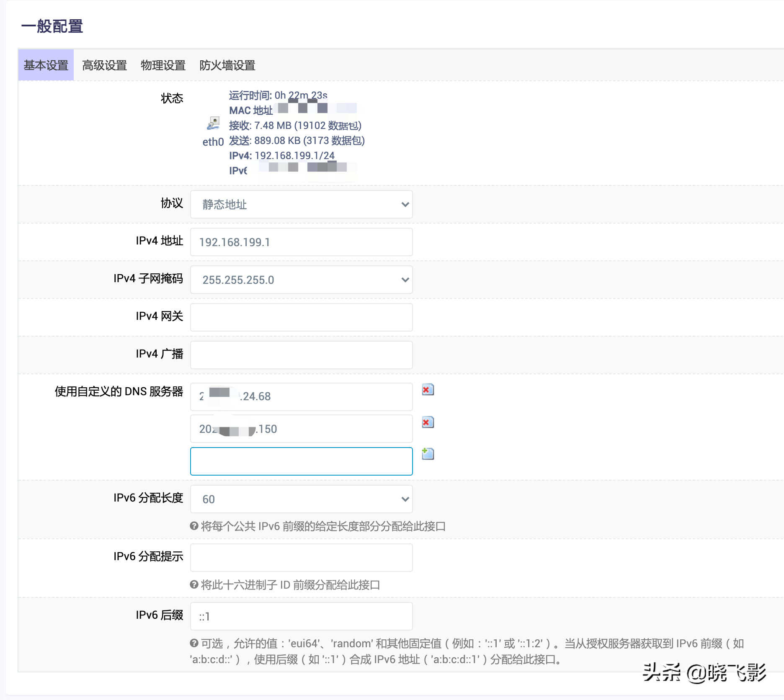
Task: Click the 使用自定义的 DNS 服务器 label
Action: (119, 391)
